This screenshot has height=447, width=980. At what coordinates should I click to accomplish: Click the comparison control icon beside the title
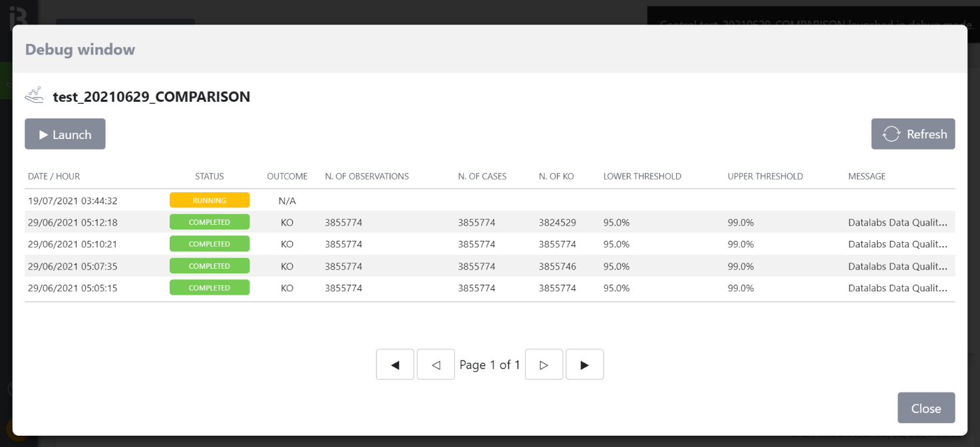pos(35,96)
